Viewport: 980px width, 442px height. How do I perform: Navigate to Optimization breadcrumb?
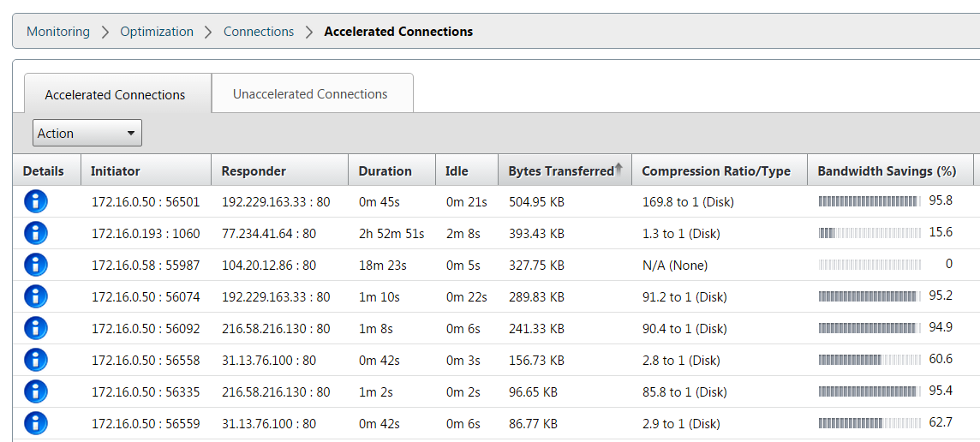[x=157, y=31]
